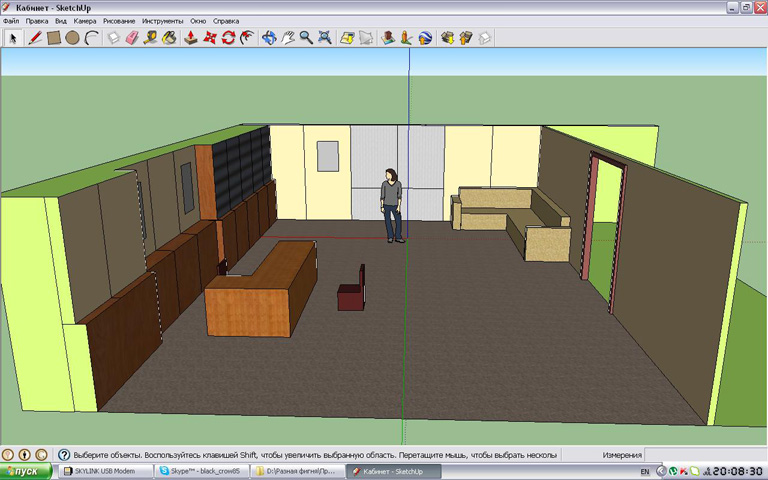Open the Правка menu
The width and height of the screenshot is (768, 480).
pyautogui.click(x=37, y=21)
